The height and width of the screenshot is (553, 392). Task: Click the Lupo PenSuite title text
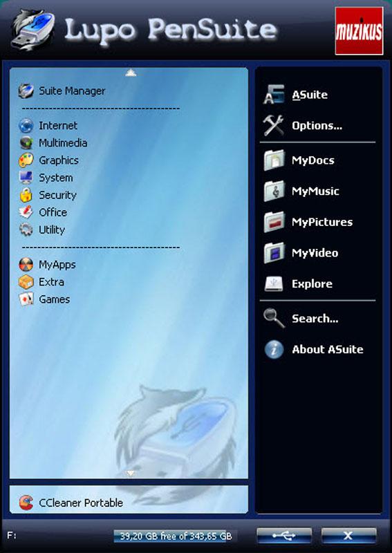click(170, 30)
